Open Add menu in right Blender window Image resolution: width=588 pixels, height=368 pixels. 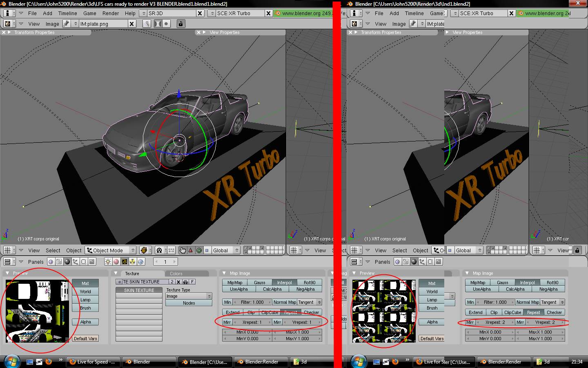(x=394, y=13)
